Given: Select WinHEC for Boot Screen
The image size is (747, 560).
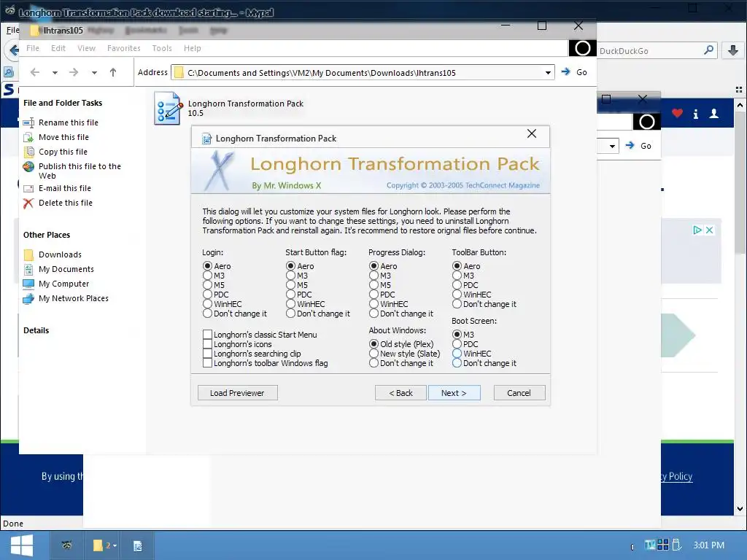Looking at the screenshot, I should pyautogui.click(x=457, y=354).
